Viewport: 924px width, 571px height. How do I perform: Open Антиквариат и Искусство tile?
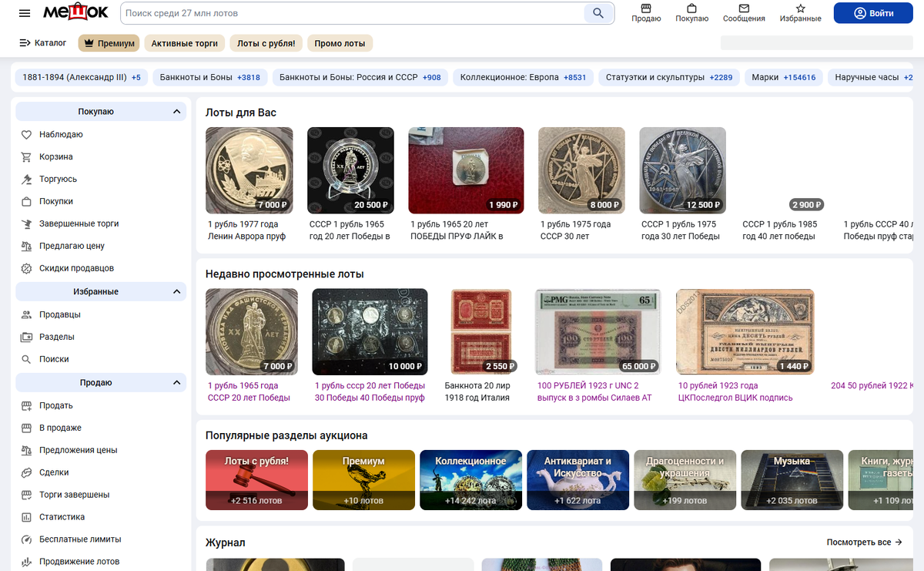pos(577,480)
